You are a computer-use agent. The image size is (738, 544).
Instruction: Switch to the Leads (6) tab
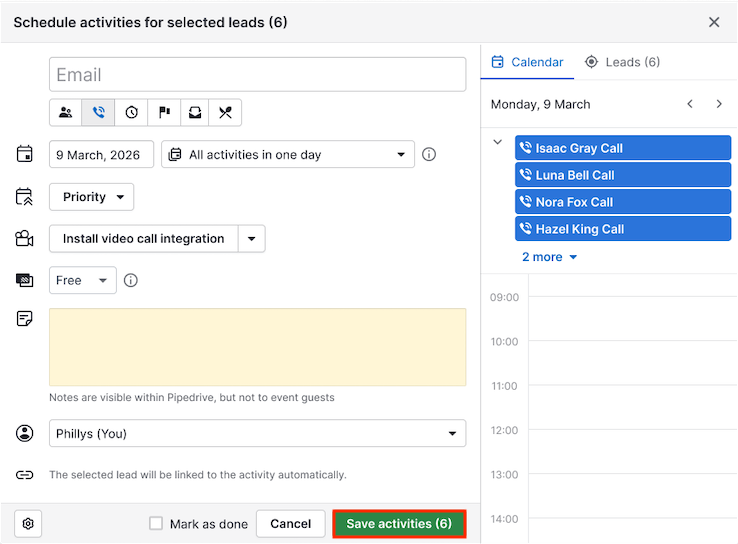(x=622, y=62)
